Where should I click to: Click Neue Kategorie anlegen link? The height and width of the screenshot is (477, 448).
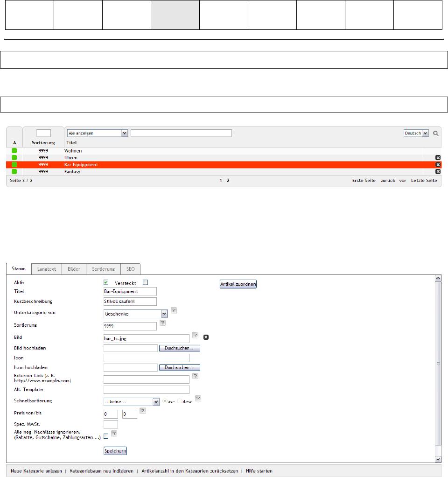pos(36,471)
